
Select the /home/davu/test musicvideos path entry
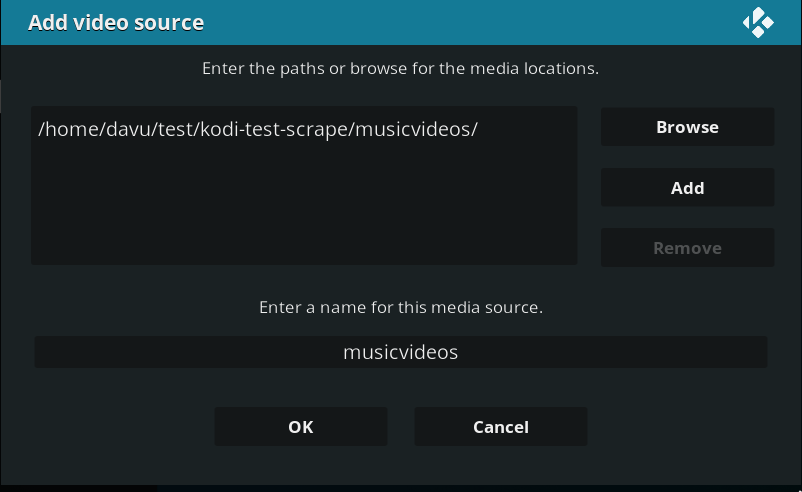[304, 129]
